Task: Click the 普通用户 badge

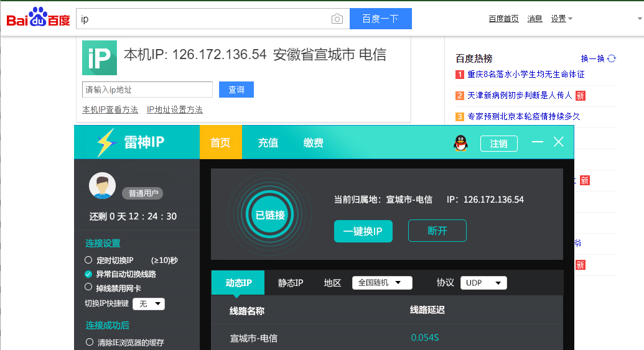Action: coord(142,193)
